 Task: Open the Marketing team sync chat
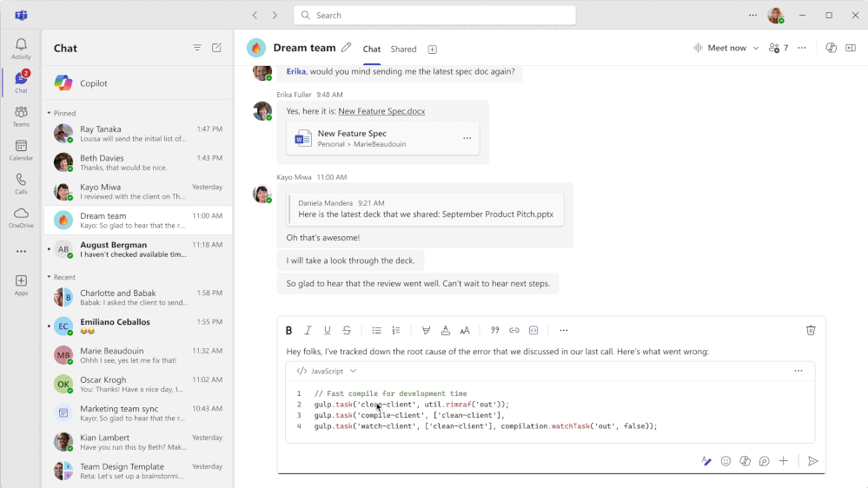click(138, 413)
